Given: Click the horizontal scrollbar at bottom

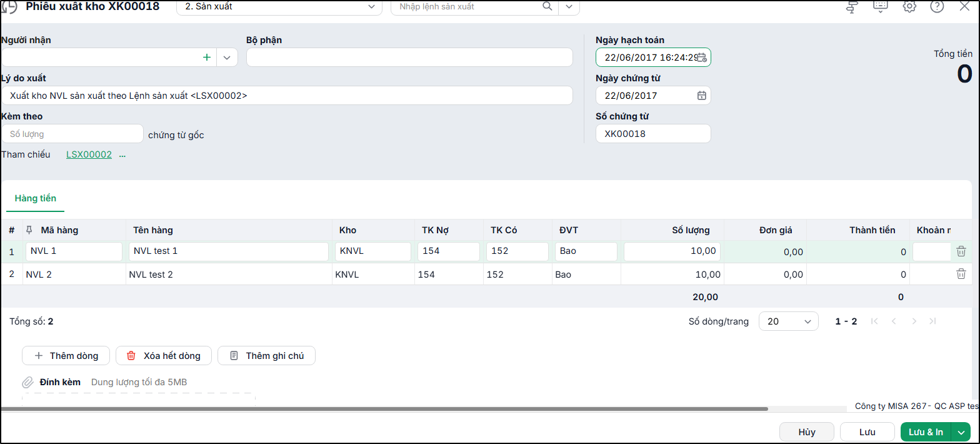Looking at the screenshot, I should pyautogui.click(x=384, y=409).
